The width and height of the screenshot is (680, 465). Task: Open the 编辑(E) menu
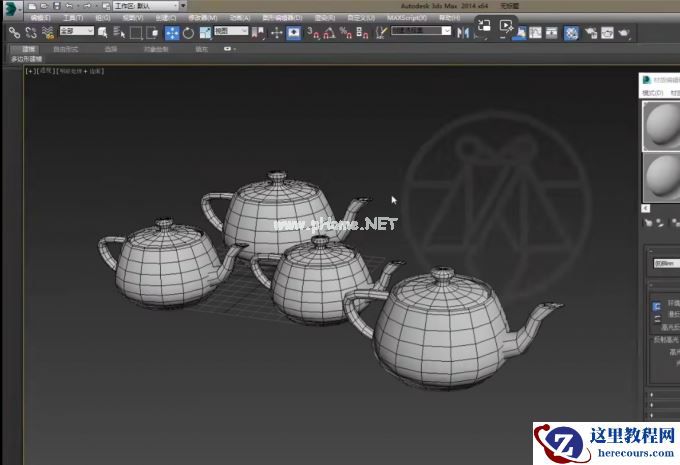coord(40,18)
